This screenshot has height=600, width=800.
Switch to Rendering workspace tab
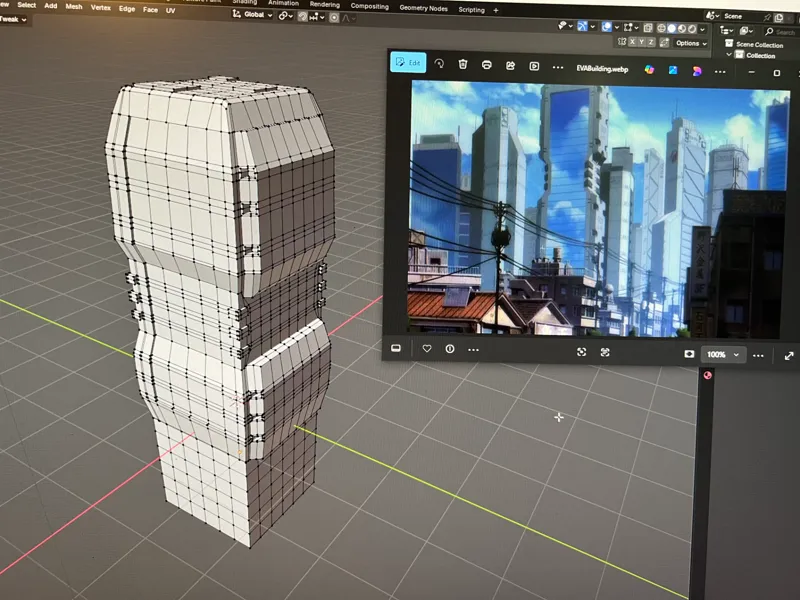pos(324,4)
